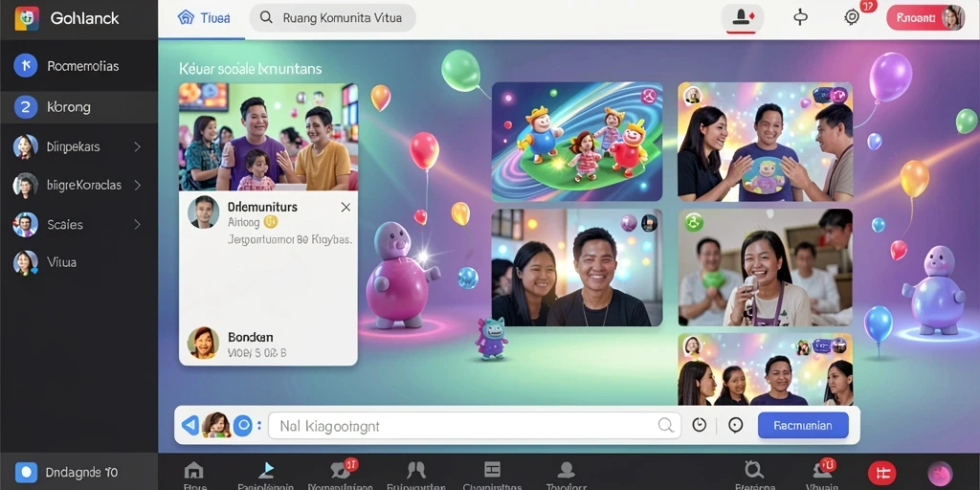Image resolution: width=980 pixels, height=490 pixels.
Task: Open the notification bell icon in top bar
Action: 743,17
